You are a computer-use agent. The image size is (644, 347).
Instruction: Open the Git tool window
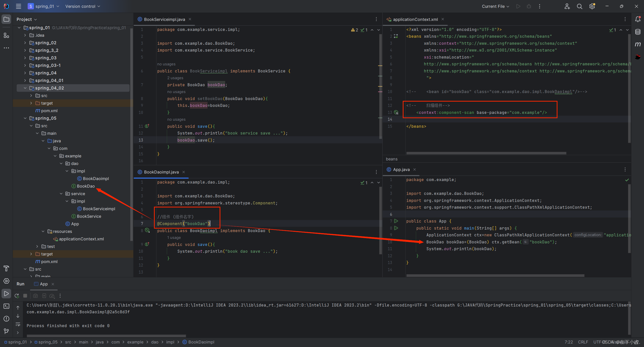7,331
